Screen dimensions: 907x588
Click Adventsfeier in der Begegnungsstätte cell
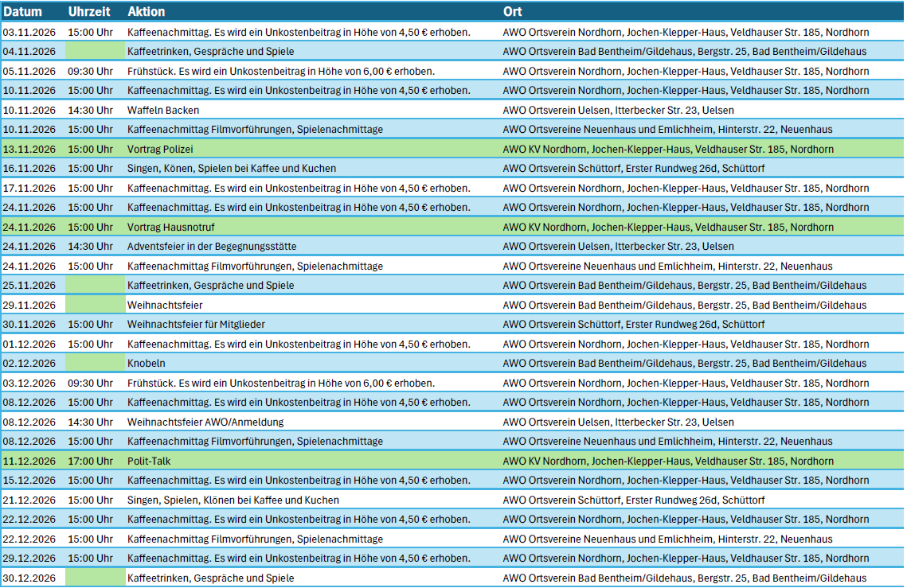[213, 246]
